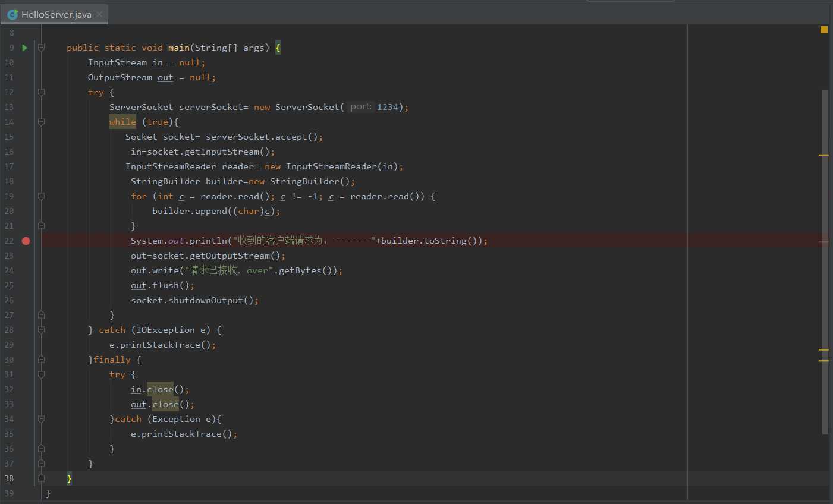Collapse the catch Exception fold on line 34
Image resolution: width=833 pixels, height=504 pixels.
[x=41, y=419]
